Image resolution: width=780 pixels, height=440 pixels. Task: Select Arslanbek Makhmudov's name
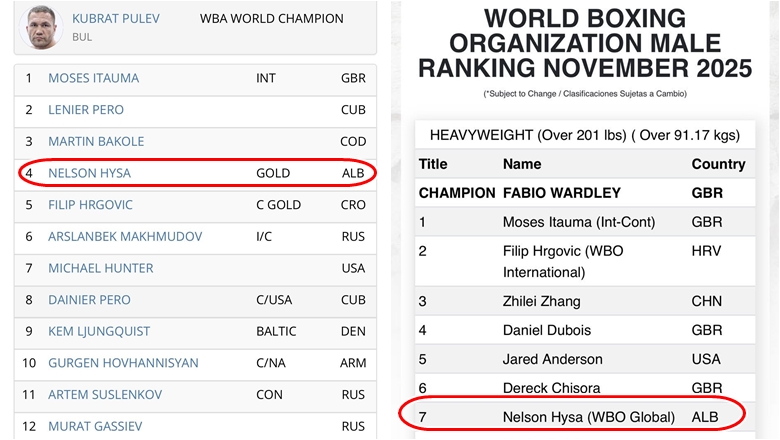click(x=125, y=237)
